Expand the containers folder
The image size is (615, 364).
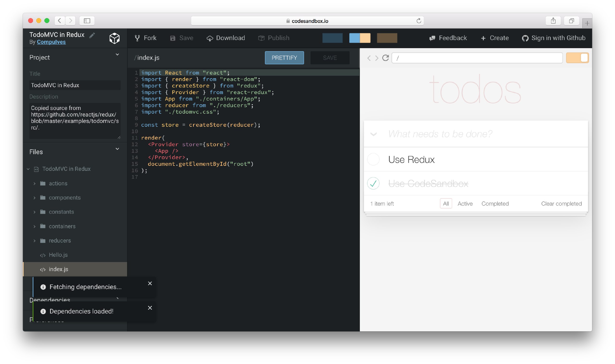click(x=34, y=227)
